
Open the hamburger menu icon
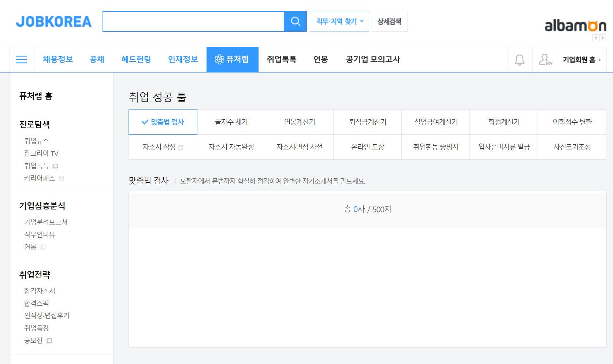(x=22, y=59)
